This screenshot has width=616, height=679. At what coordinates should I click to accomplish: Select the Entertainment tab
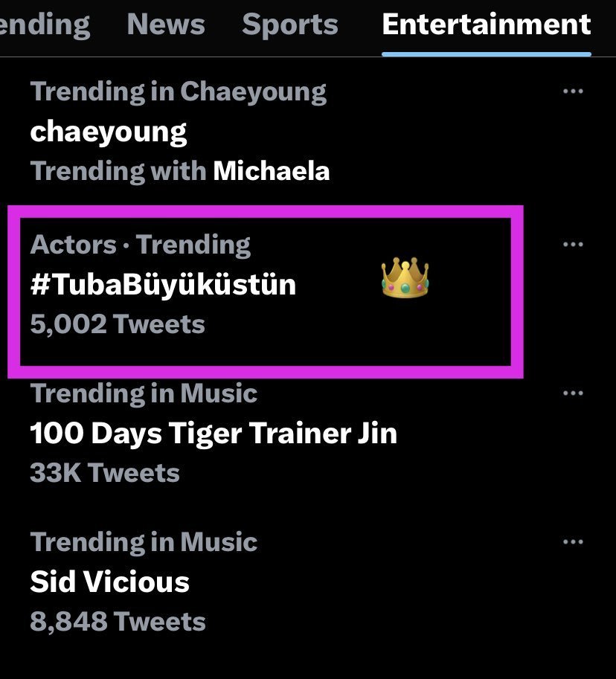click(487, 25)
